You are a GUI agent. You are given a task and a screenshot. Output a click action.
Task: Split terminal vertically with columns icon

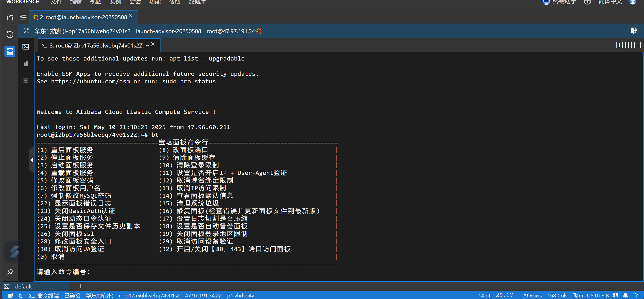coord(628,45)
